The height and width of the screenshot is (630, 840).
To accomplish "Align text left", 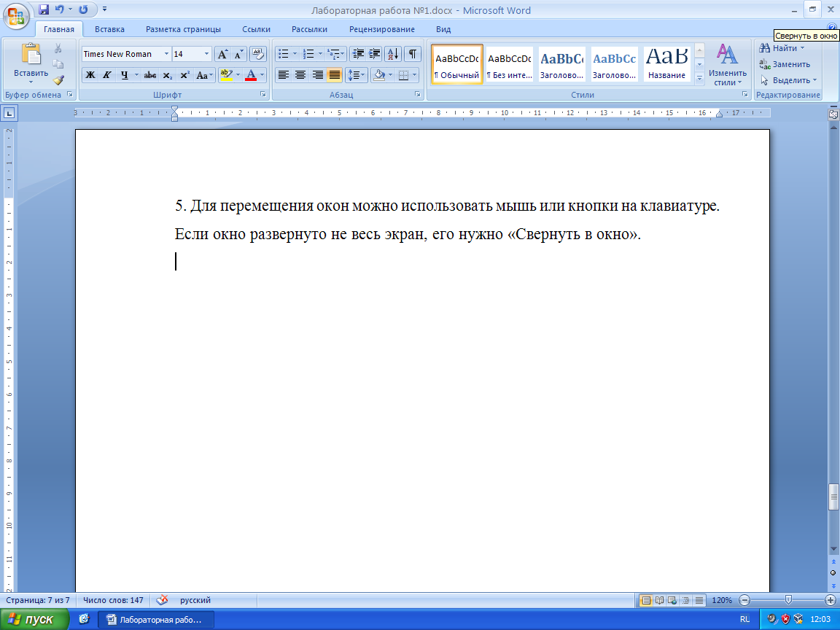I will 284,76.
